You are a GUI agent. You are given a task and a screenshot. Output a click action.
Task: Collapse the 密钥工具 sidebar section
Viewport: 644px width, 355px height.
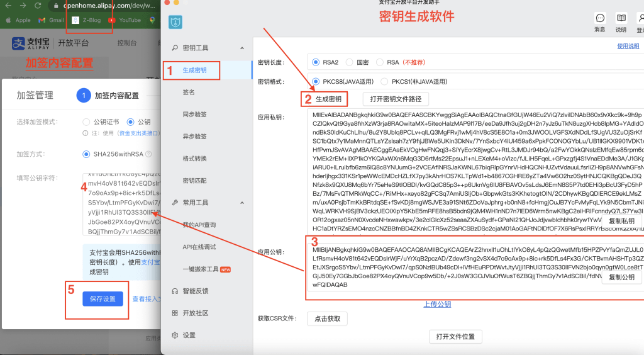pyautogui.click(x=242, y=48)
